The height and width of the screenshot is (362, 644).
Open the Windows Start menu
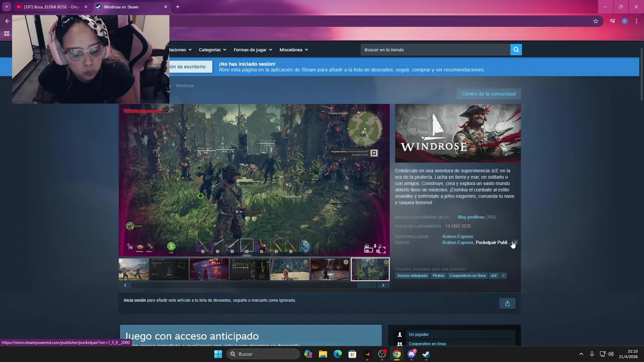coord(218,354)
